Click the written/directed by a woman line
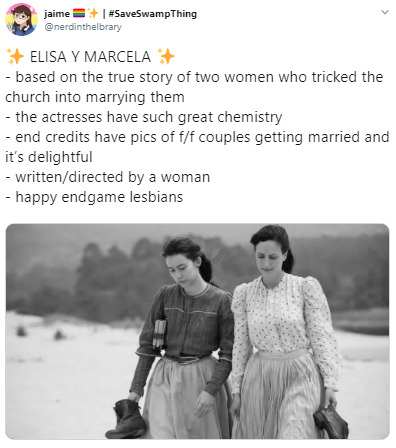 click(108, 177)
